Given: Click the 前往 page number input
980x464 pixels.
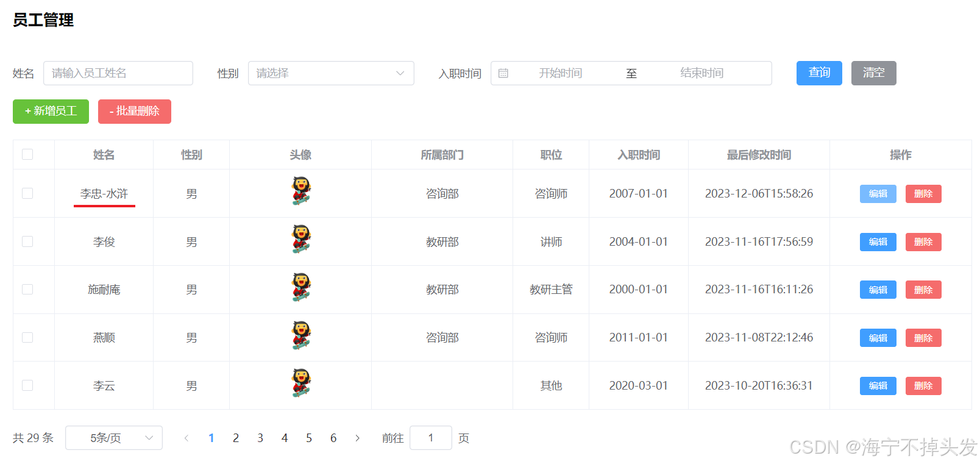Looking at the screenshot, I should (431, 438).
